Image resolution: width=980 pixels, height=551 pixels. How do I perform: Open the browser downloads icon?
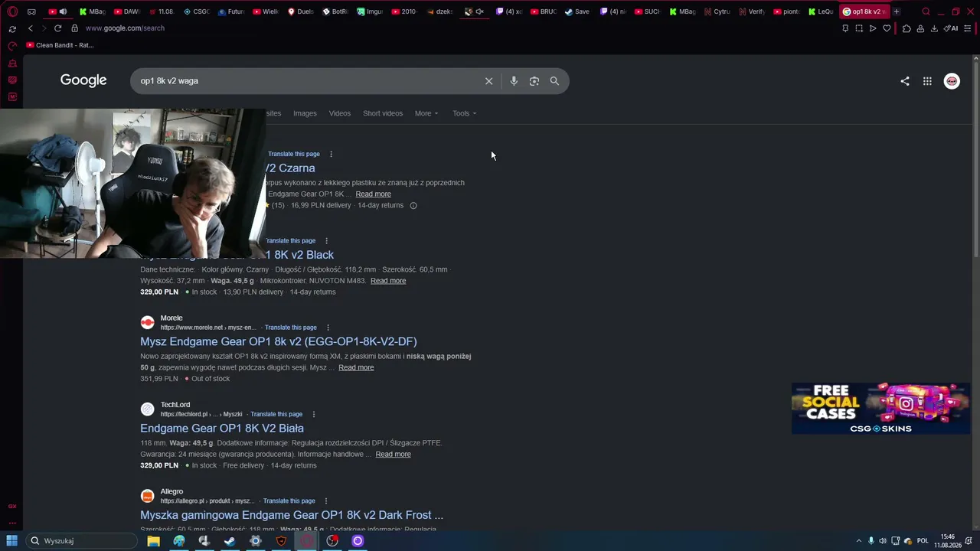pos(934,28)
